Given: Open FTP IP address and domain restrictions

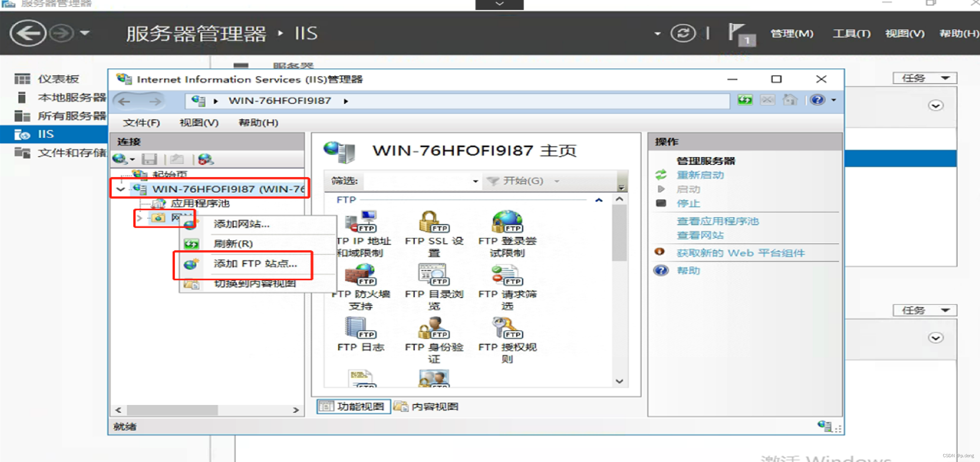Looking at the screenshot, I should tap(362, 234).
